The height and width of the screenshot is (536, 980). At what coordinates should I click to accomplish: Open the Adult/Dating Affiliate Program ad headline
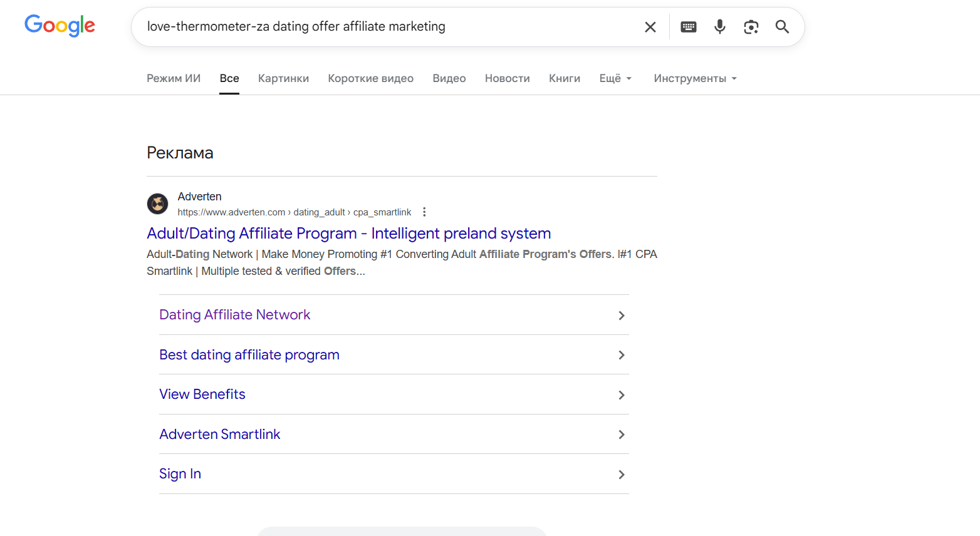349,234
